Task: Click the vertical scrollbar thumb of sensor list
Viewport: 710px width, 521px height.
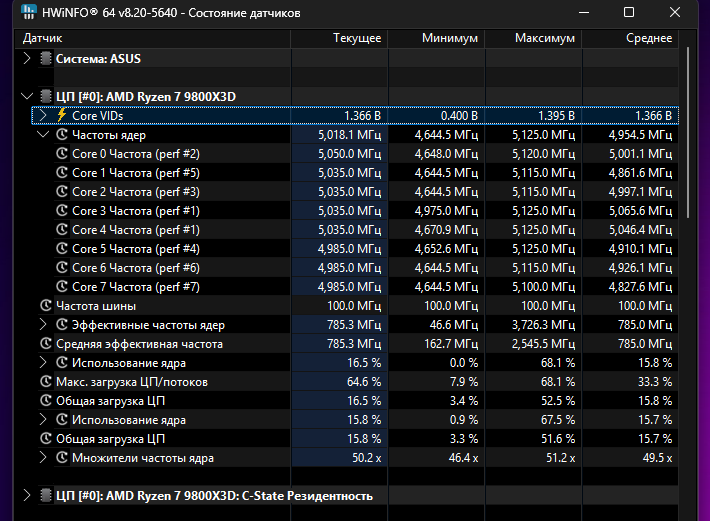Action: 687,132
